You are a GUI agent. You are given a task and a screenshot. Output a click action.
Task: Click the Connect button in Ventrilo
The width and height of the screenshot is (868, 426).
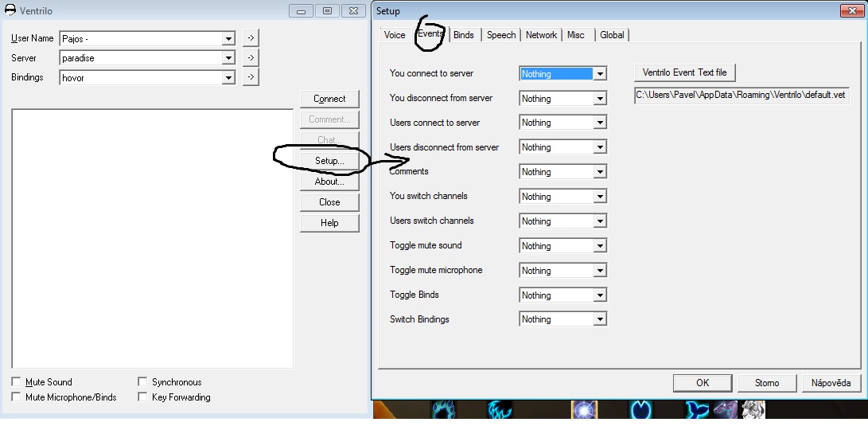click(x=329, y=99)
